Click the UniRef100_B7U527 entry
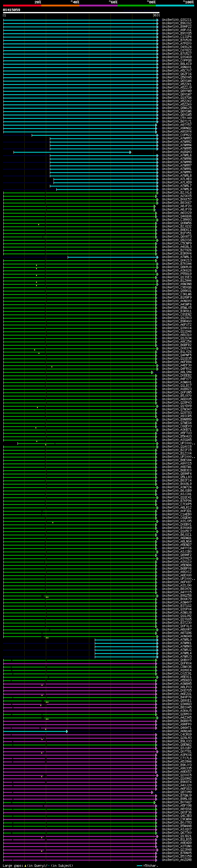The image size is (197, 868). pyautogui.click(x=177, y=54)
